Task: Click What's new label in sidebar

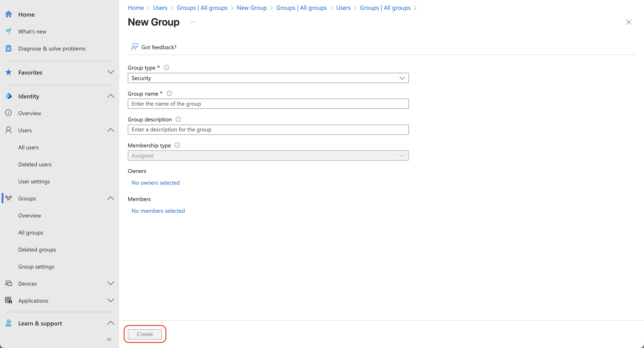Action: coord(32,31)
